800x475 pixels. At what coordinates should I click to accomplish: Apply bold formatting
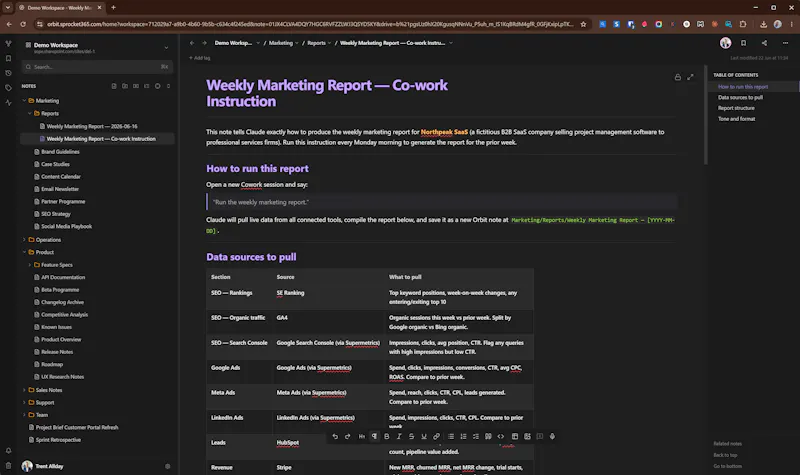tap(387, 437)
